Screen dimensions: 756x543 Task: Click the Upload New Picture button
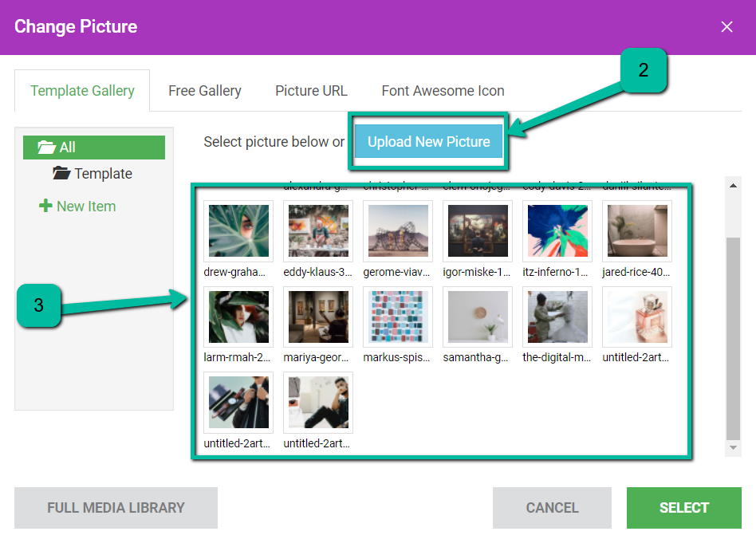pyautogui.click(x=428, y=142)
